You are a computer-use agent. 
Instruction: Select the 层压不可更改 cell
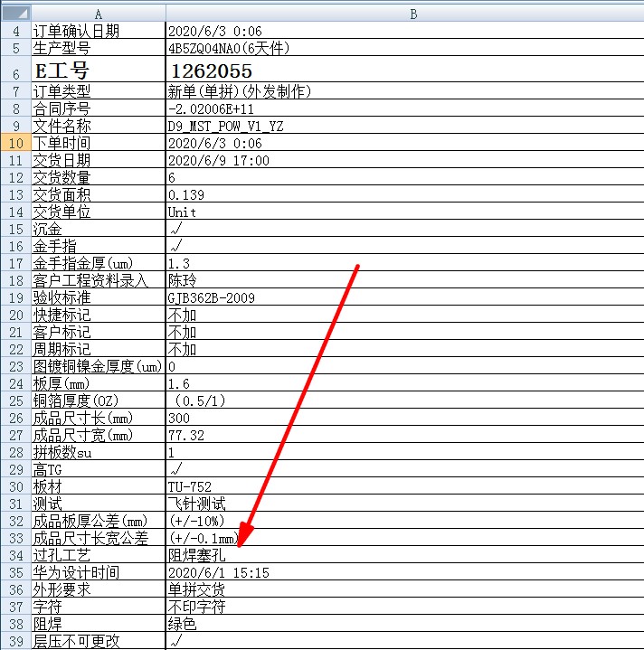coord(99,641)
